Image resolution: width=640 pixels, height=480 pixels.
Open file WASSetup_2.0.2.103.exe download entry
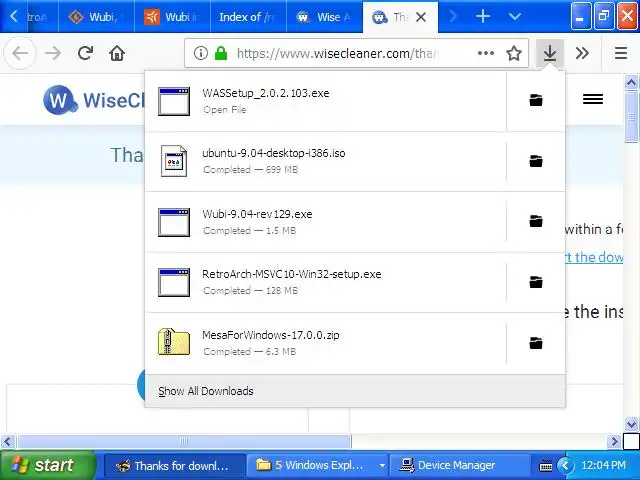coord(325,101)
